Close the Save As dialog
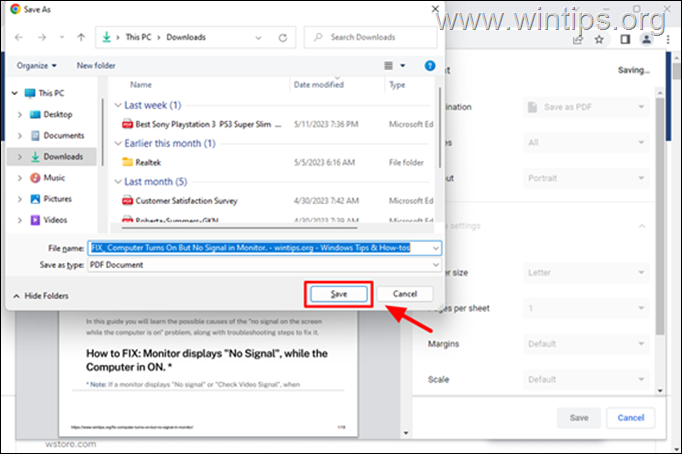Screen dimensions: 682x454 [435, 9]
